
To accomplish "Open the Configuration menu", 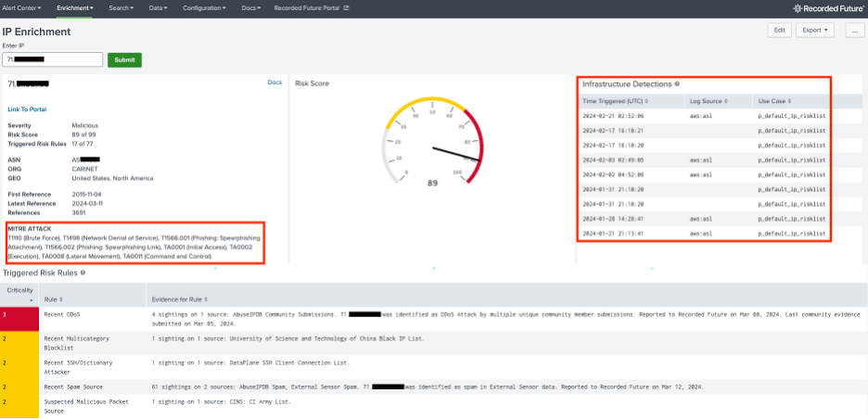I will click(204, 8).
